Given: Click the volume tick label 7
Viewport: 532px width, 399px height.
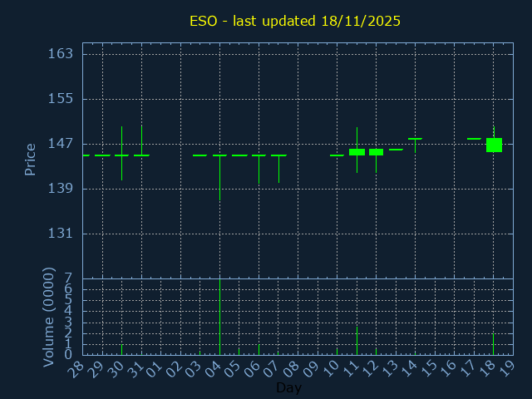Looking at the screenshot, I should click(x=68, y=278).
